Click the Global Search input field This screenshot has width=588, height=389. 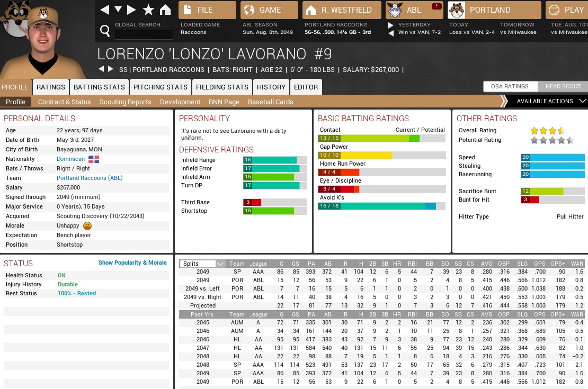tap(144, 34)
